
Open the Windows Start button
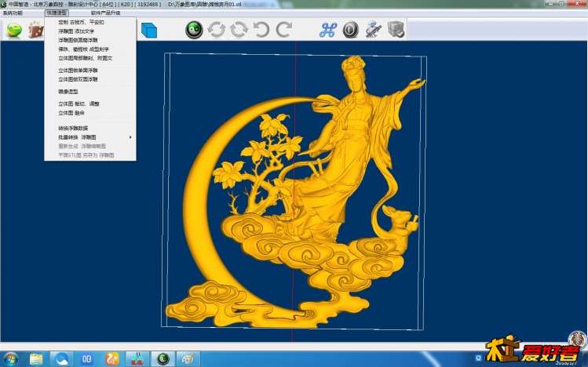click(x=10, y=358)
